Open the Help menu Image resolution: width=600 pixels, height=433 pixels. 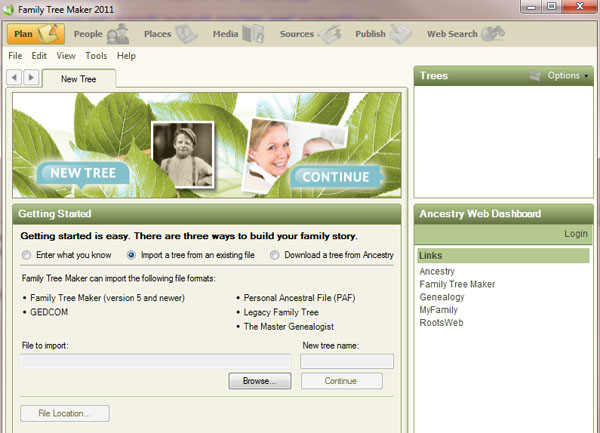[x=126, y=56]
